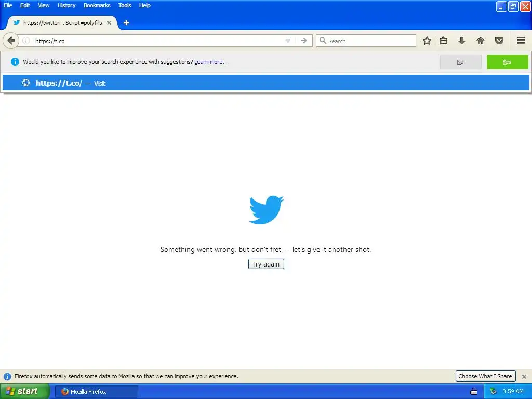Open the History menu
Viewport: 532px width, 399px height.
tap(66, 5)
